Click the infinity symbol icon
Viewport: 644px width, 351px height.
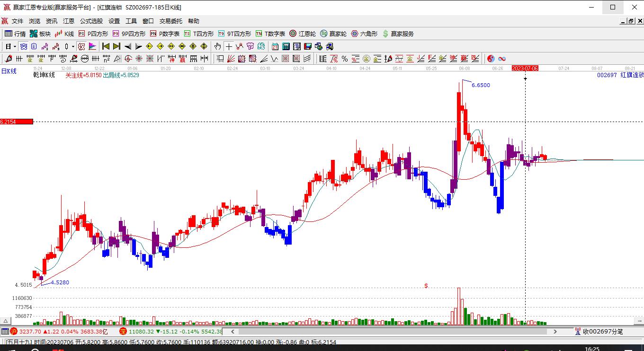[x=502, y=59]
